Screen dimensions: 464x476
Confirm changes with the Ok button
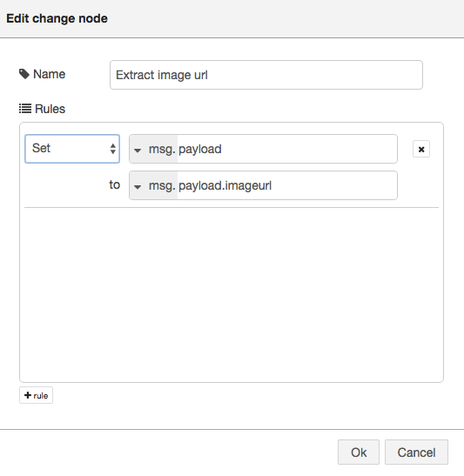click(359, 452)
